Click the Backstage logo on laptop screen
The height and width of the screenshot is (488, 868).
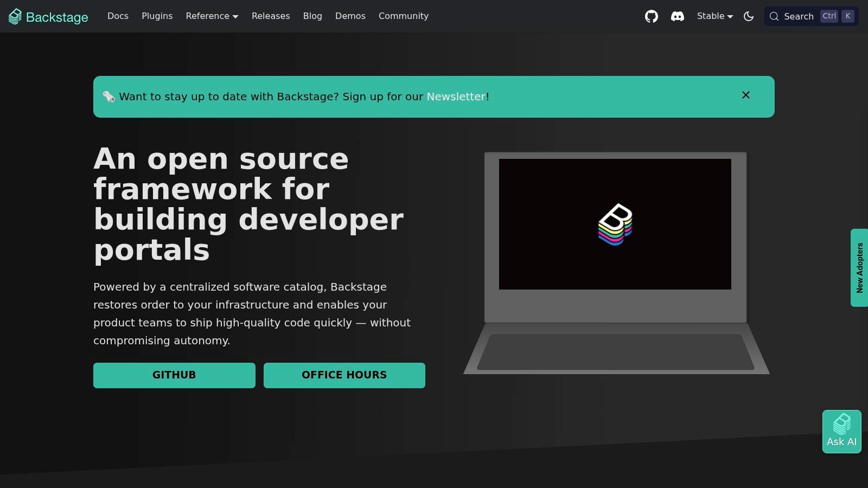(x=615, y=224)
